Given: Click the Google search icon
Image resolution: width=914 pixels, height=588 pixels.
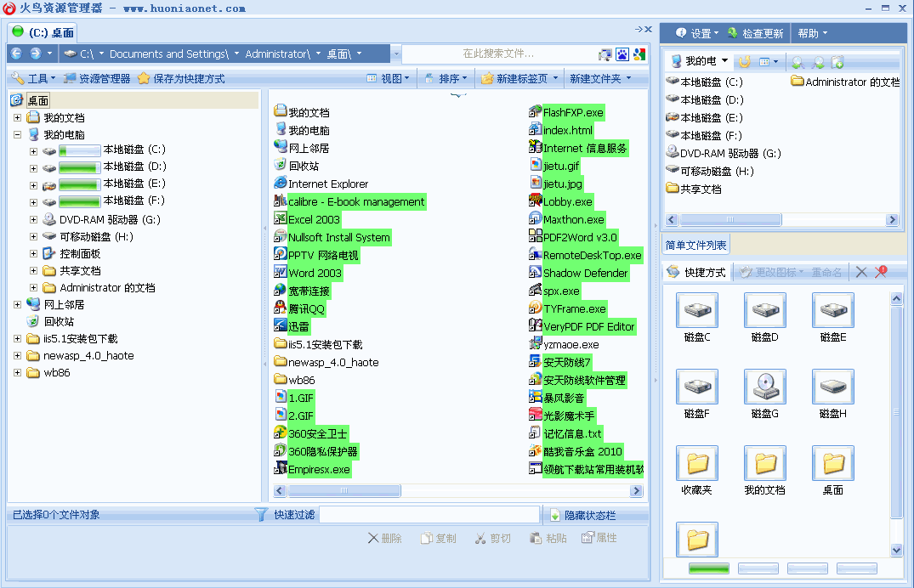Looking at the screenshot, I should click(x=639, y=54).
